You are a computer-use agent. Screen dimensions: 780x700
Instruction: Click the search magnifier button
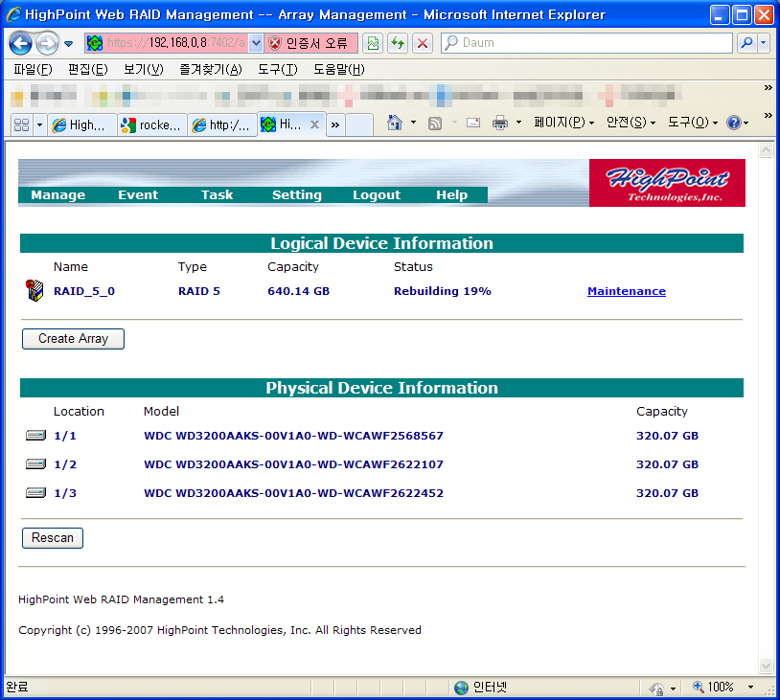746,43
